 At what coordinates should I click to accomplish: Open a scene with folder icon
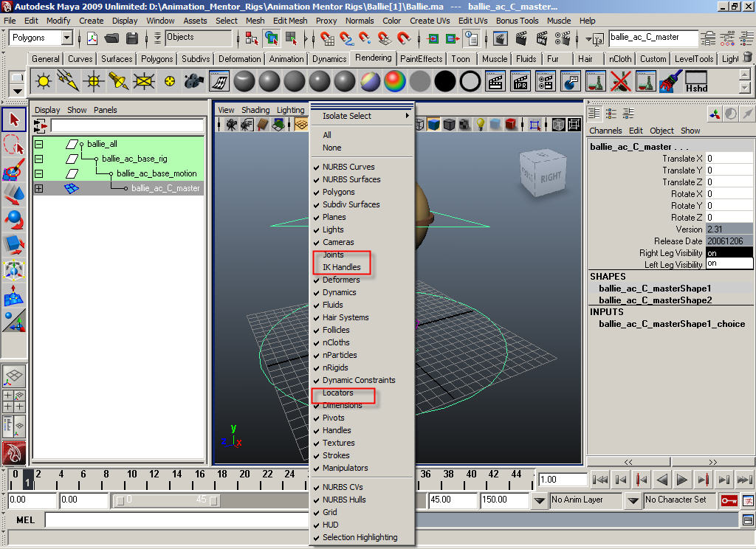click(112, 38)
